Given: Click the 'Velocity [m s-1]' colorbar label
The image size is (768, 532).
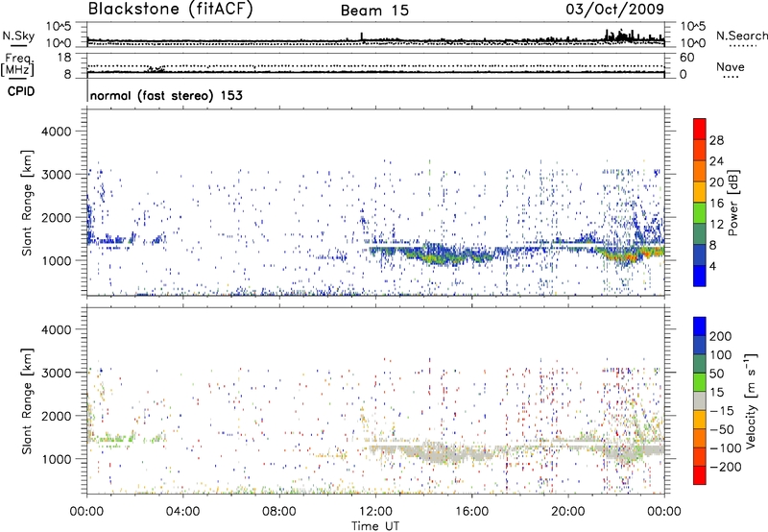Looking at the screenshot, I should click(751, 400).
